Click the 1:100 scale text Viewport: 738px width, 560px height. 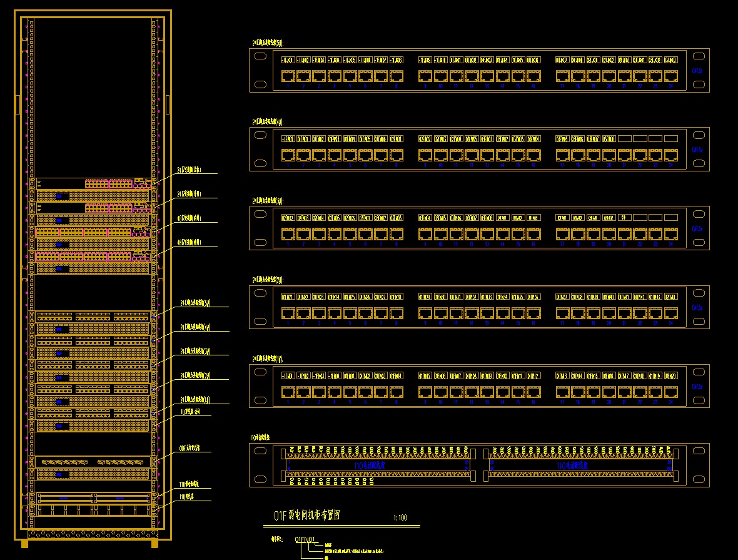400,517
